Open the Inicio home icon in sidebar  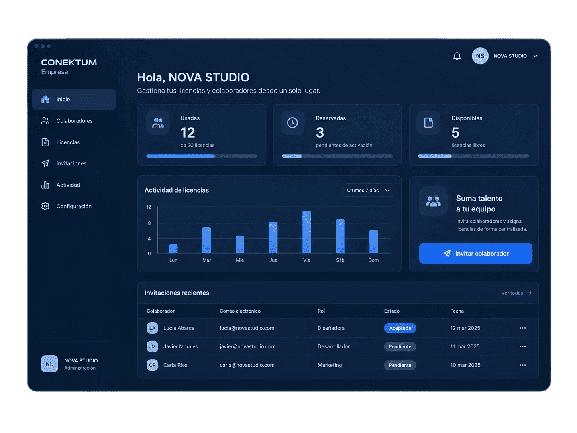(45, 99)
